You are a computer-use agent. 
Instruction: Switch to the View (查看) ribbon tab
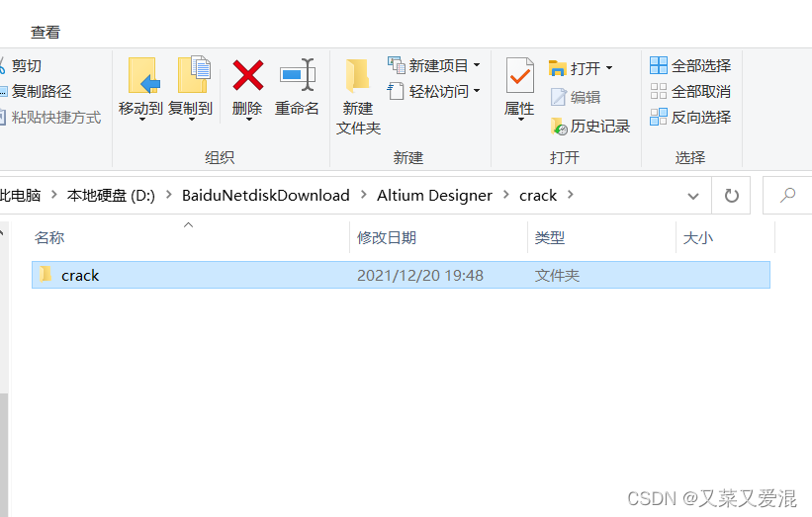tap(45, 32)
